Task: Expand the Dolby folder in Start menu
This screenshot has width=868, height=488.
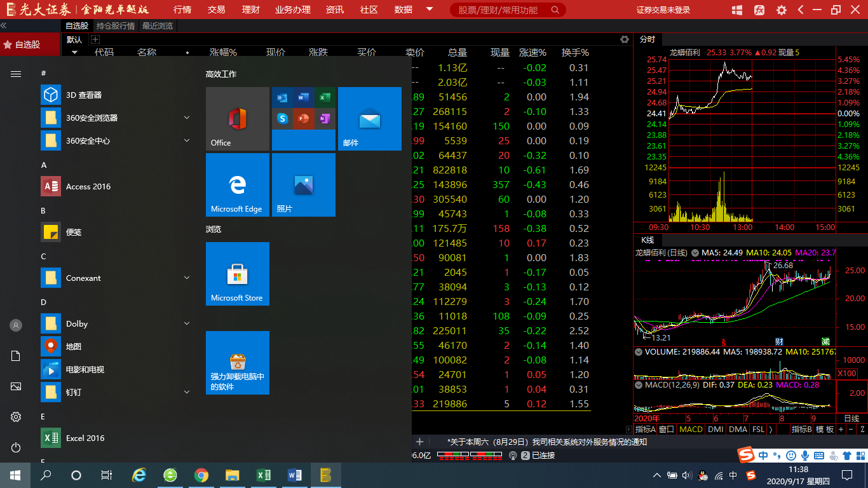Action: click(187, 323)
